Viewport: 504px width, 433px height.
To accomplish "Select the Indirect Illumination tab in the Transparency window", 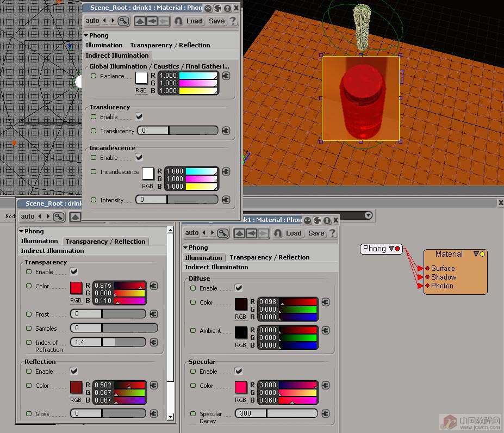I will 52,251.
